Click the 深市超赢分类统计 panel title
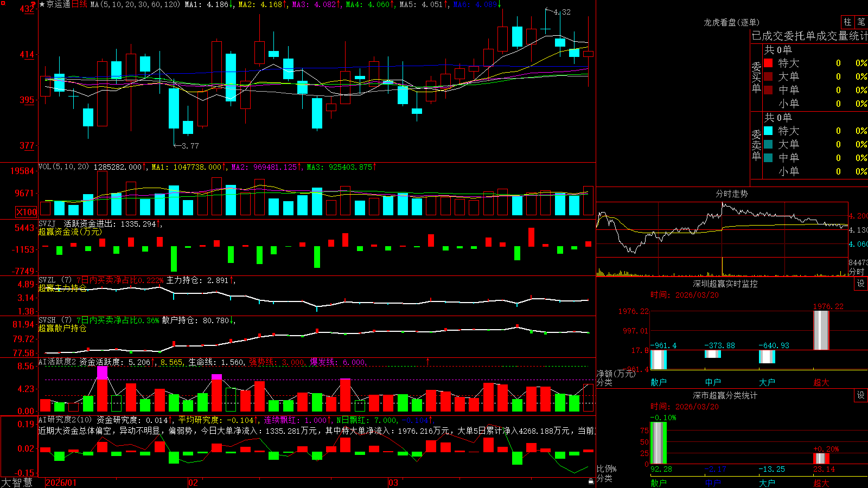The height and width of the screenshot is (488, 868). click(x=725, y=395)
